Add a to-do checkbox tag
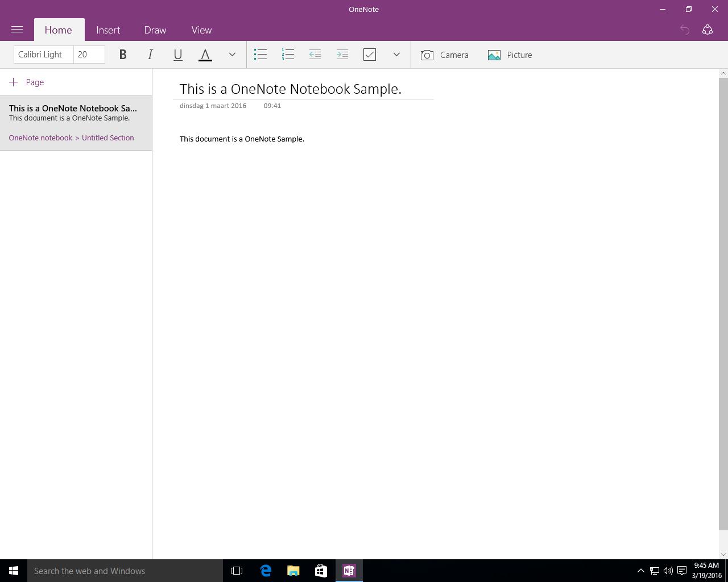The image size is (728, 582). tap(370, 55)
